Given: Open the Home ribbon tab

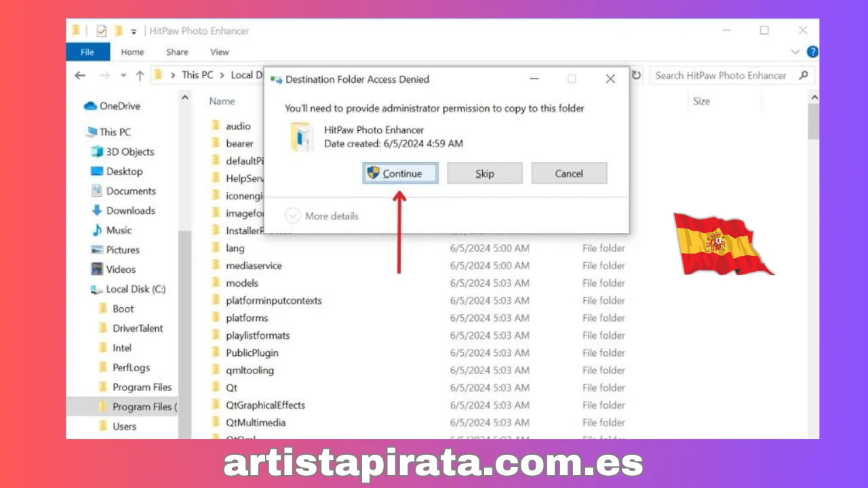Looking at the screenshot, I should click(132, 52).
